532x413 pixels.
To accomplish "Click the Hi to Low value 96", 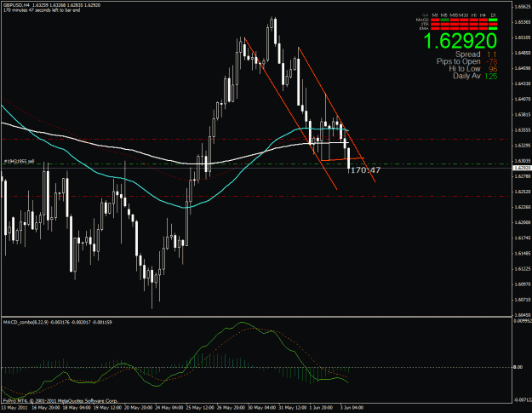I will click(x=493, y=69).
